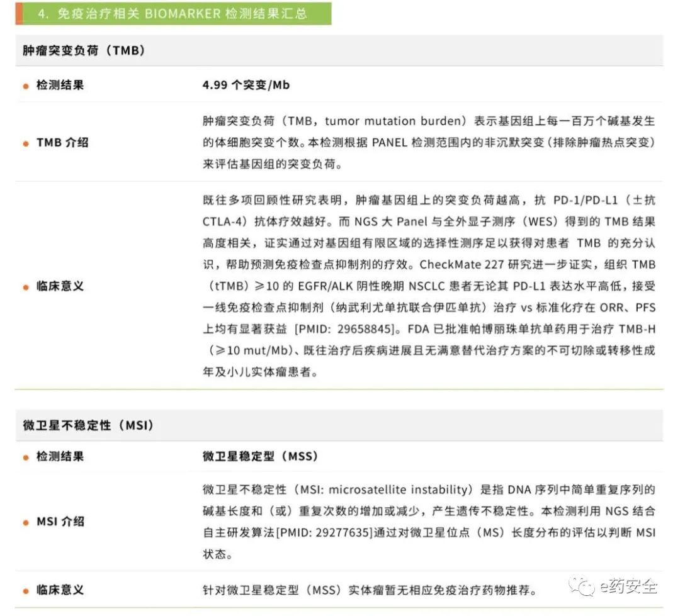Click the text "tumor mutation burden"
The height and width of the screenshot is (616, 680).
pyautogui.click(x=392, y=121)
